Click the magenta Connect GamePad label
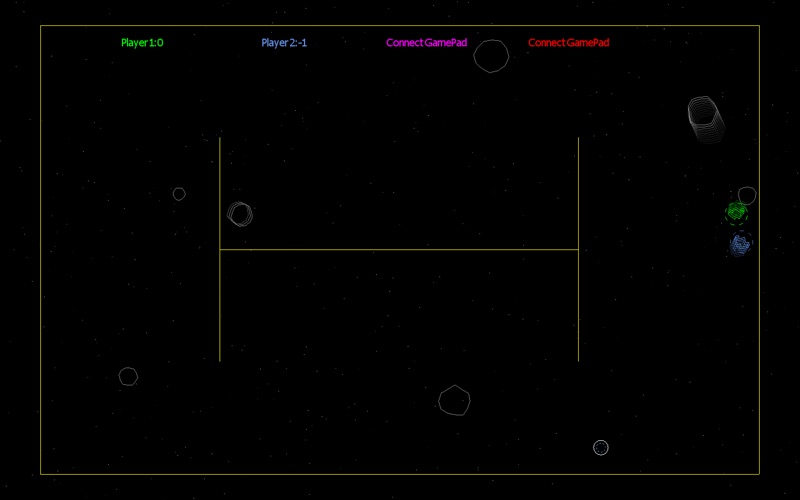Screen dimensions: 800x500 click(427, 43)
